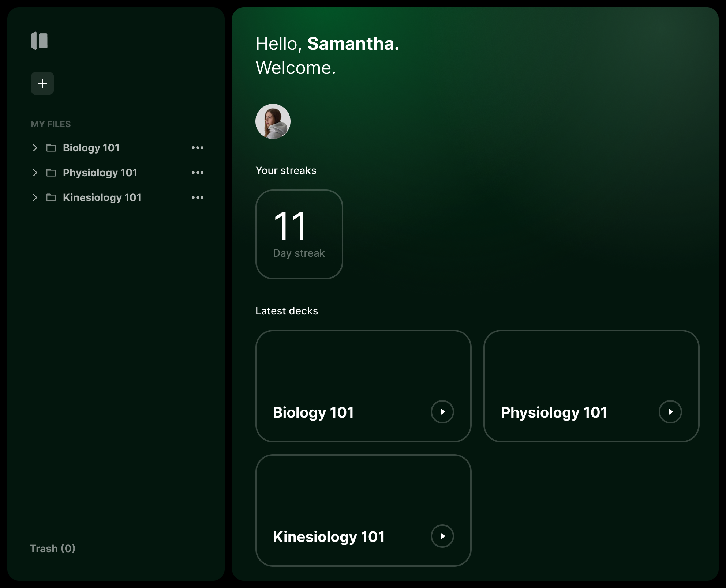Click Samantha's profile avatar
The width and height of the screenshot is (726, 588).
273,121
